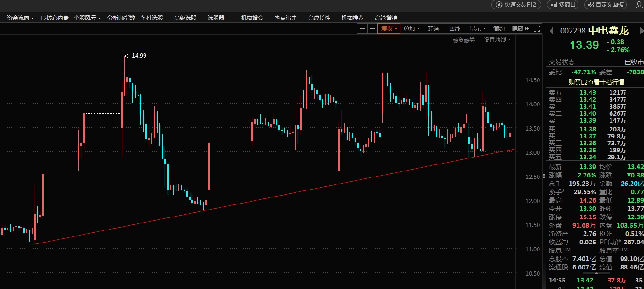
Task: Click the 14:55 trade tick row
Action: [596, 280]
